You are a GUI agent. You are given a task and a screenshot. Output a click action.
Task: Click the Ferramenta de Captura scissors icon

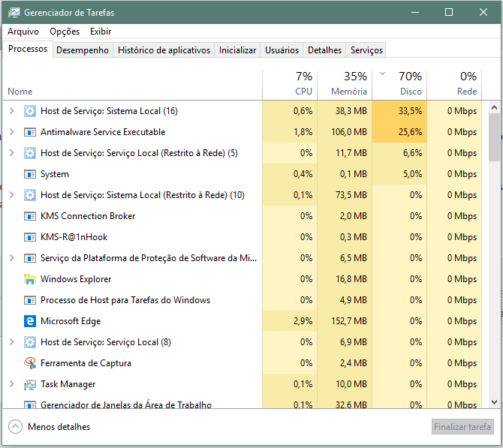tap(30, 363)
